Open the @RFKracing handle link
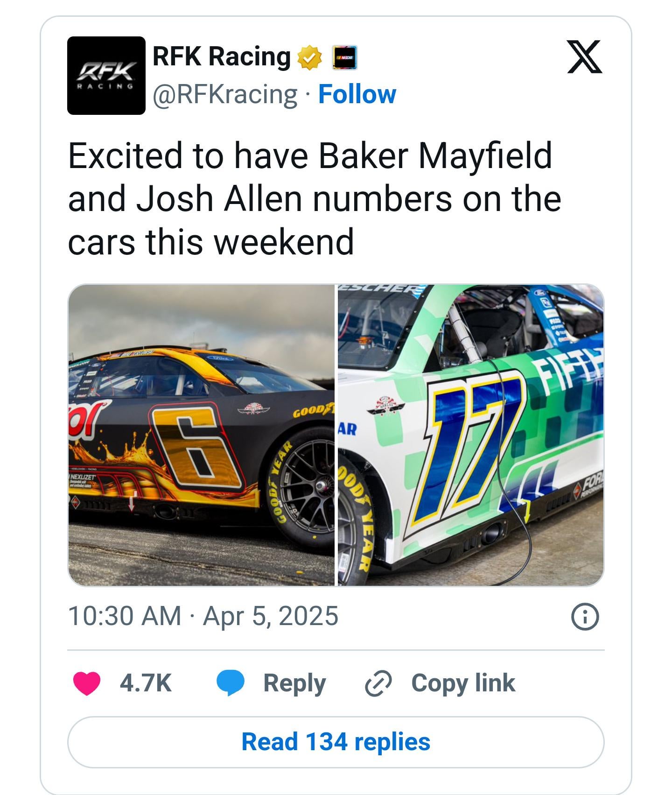This screenshot has width=672, height=795. (224, 95)
